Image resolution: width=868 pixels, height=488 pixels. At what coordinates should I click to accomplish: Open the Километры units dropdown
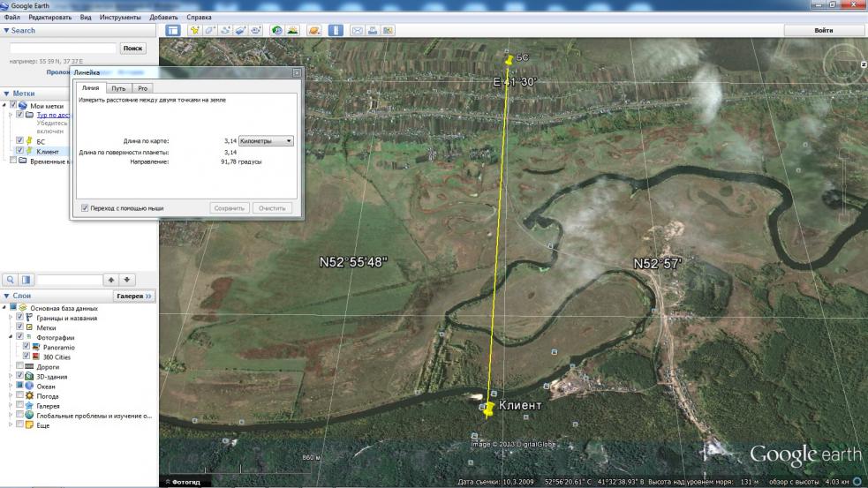tap(266, 140)
